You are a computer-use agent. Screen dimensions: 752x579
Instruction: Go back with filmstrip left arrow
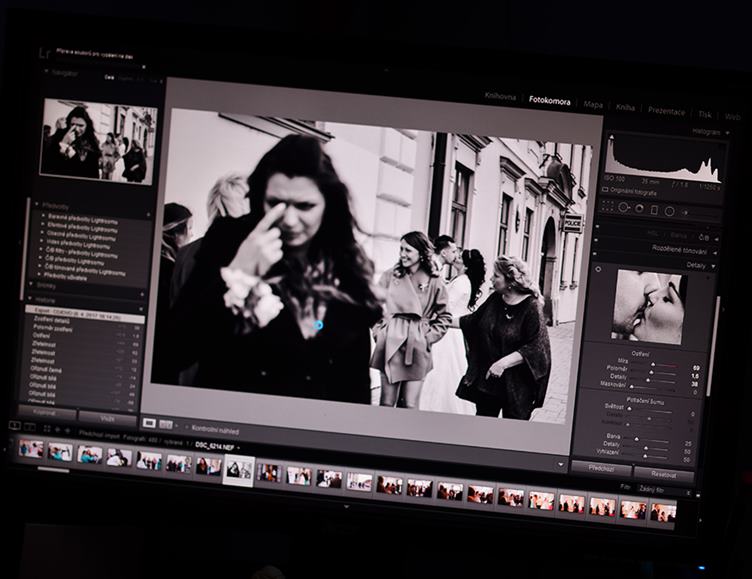point(58,430)
